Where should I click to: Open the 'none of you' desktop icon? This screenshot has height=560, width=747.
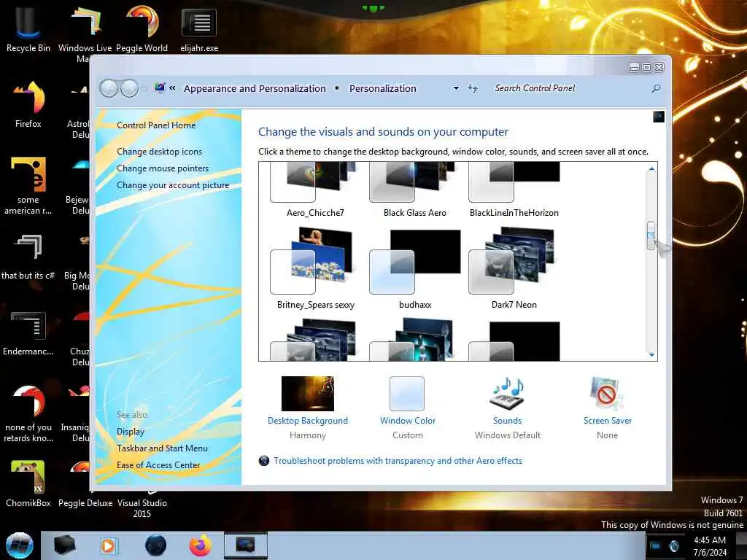coord(28,413)
